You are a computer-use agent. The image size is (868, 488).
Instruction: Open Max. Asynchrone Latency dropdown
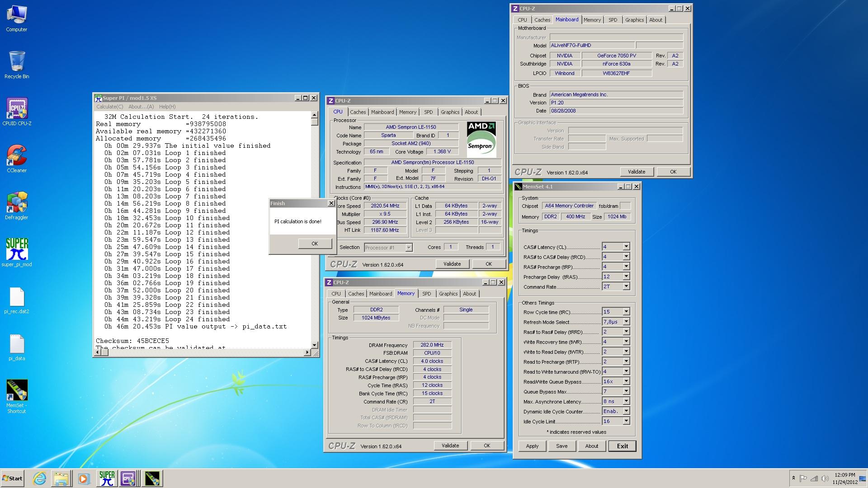pos(626,401)
